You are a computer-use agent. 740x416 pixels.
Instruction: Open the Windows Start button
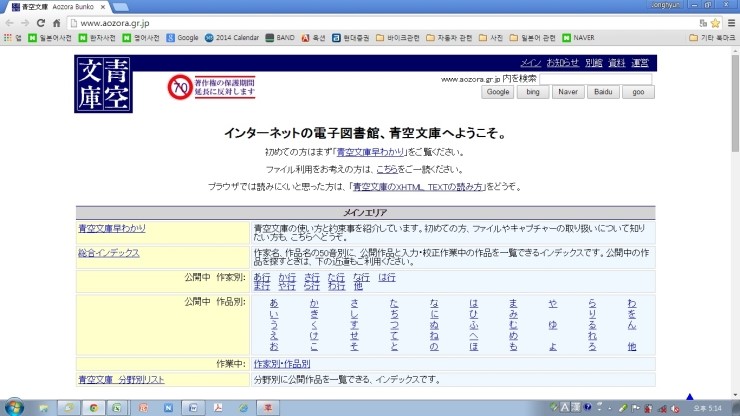tap(14, 408)
